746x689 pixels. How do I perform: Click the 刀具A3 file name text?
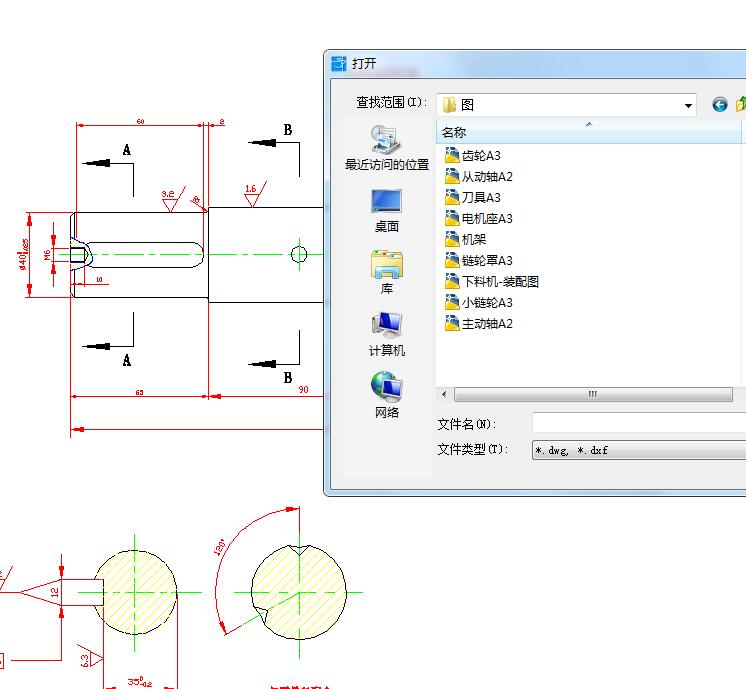point(481,197)
